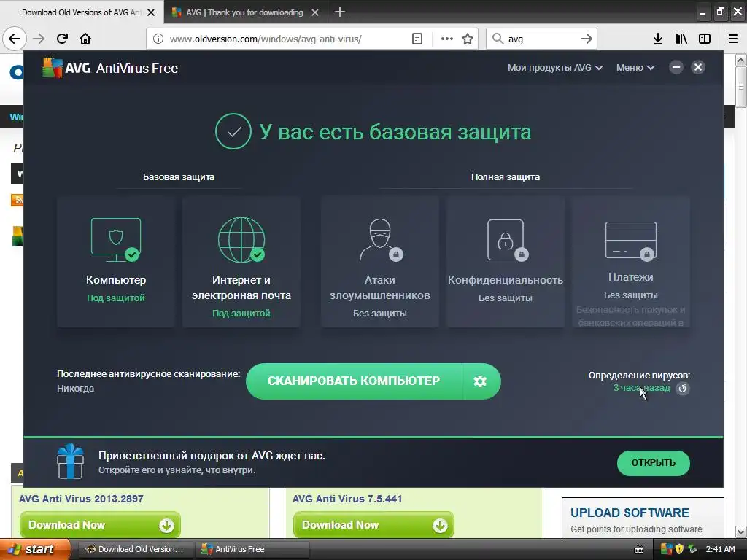Click the Никогда last scan value
The width and height of the screenshot is (747, 560).
[x=75, y=388]
